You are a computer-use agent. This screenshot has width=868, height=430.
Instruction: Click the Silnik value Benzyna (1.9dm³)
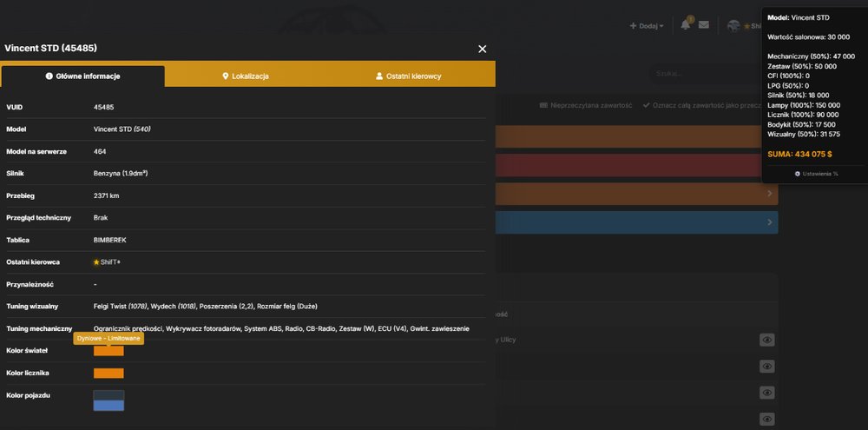tap(121, 174)
